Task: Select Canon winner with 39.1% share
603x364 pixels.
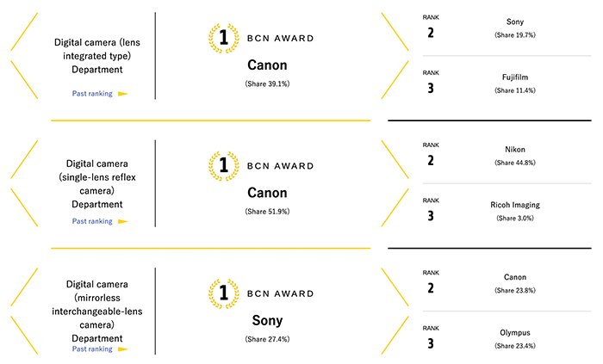Action: tap(267, 65)
